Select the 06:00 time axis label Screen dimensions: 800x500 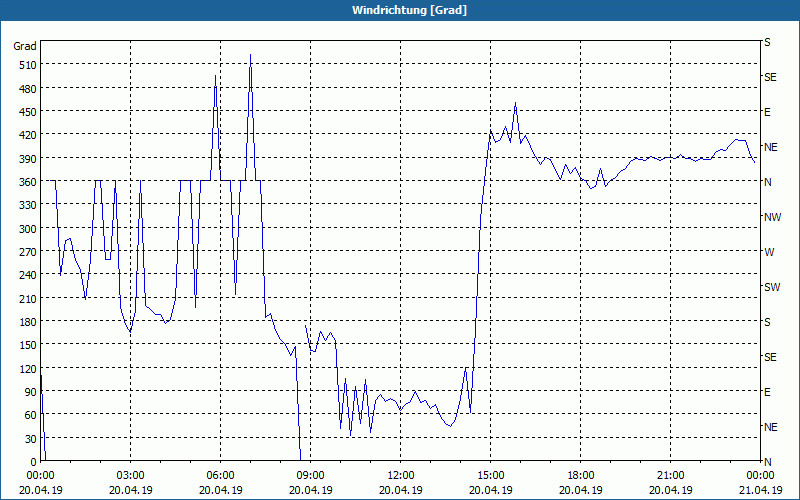point(220,476)
